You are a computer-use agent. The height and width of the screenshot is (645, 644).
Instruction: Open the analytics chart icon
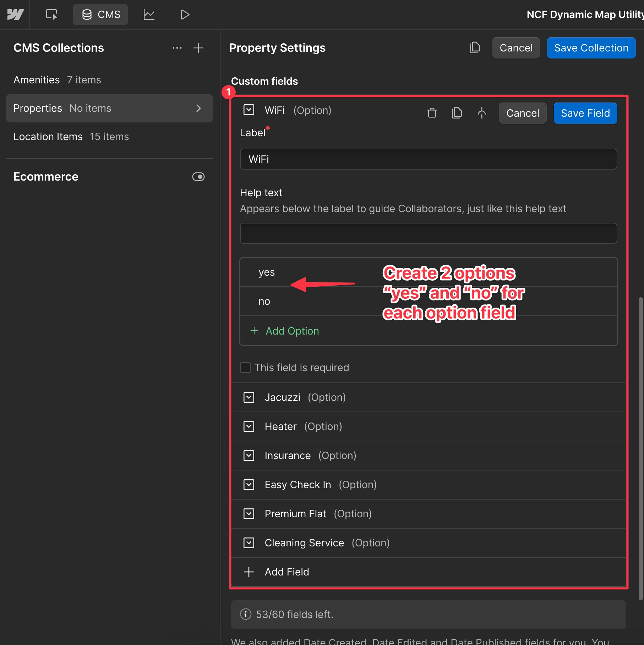click(x=149, y=15)
